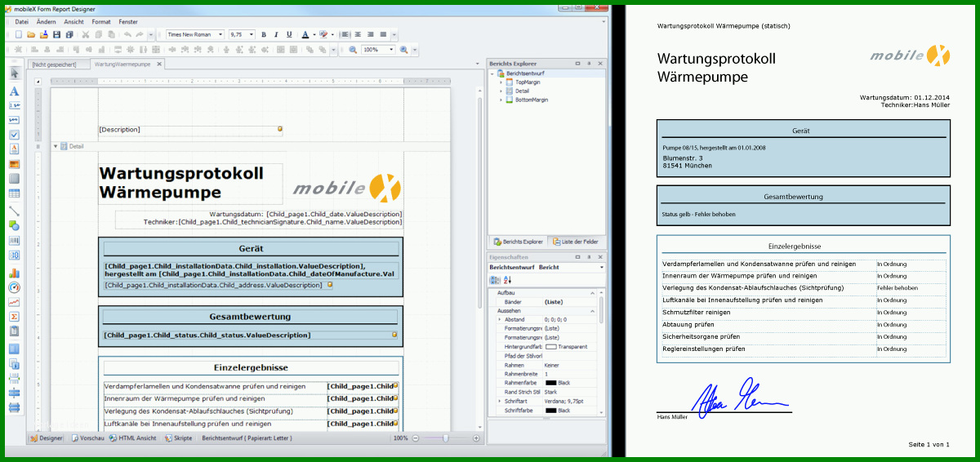The width and height of the screenshot is (980, 462).
Task: Select the line drawing tool
Action: tap(14, 210)
